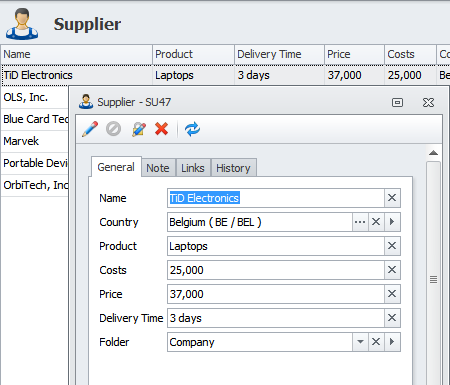Click the red X delete icon
The width and height of the screenshot is (450, 385).
coord(162,129)
